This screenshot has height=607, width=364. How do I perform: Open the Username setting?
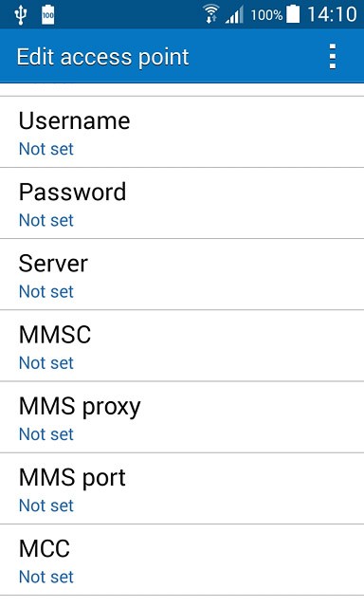(182, 132)
